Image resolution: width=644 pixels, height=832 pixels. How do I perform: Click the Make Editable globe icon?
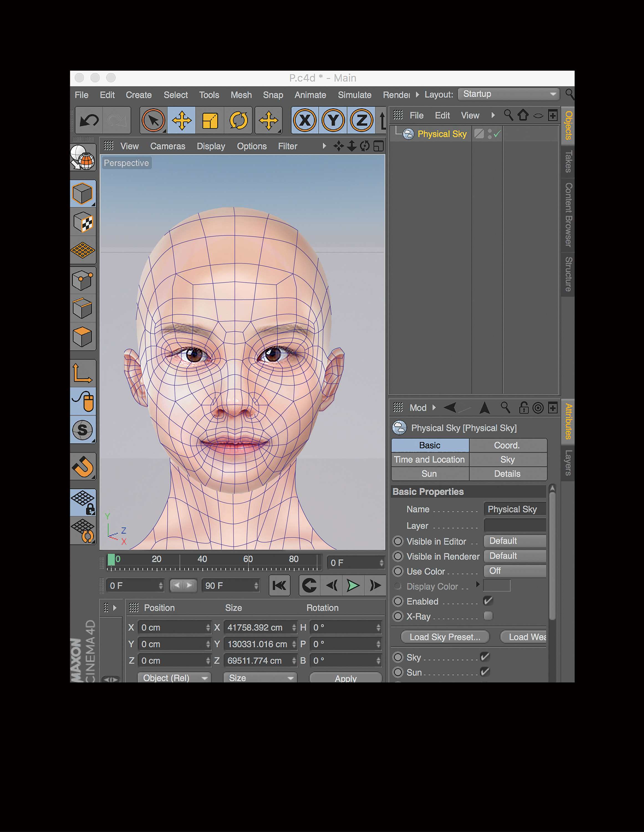pyautogui.click(x=83, y=157)
